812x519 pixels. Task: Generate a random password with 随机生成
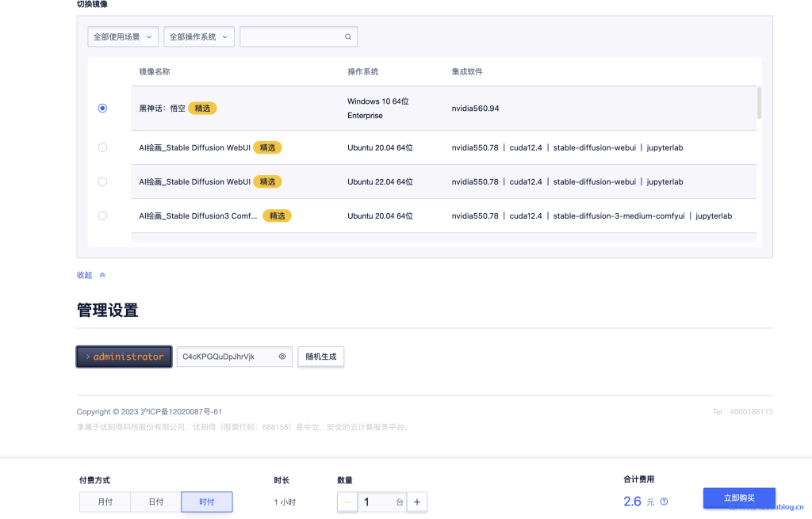[x=320, y=357]
